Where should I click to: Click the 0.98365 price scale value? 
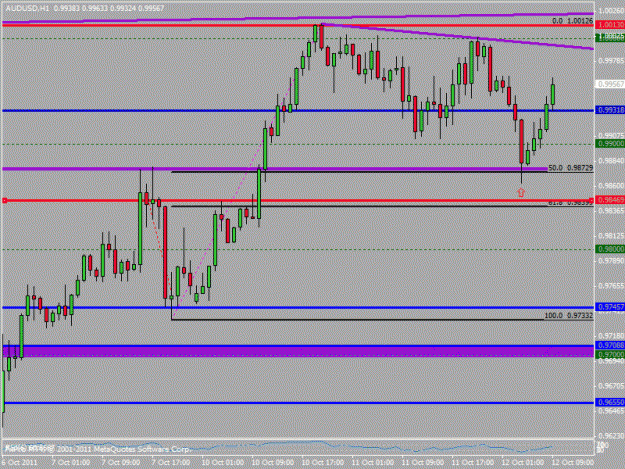(x=611, y=211)
